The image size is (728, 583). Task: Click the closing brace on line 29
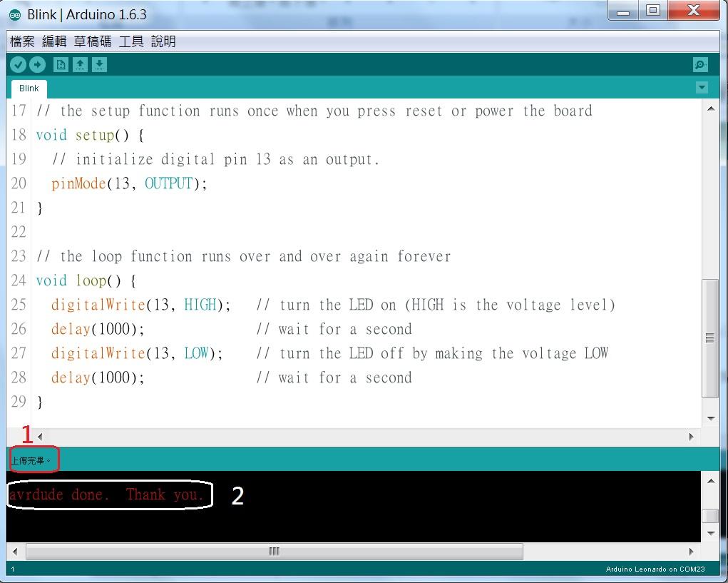[x=39, y=402]
